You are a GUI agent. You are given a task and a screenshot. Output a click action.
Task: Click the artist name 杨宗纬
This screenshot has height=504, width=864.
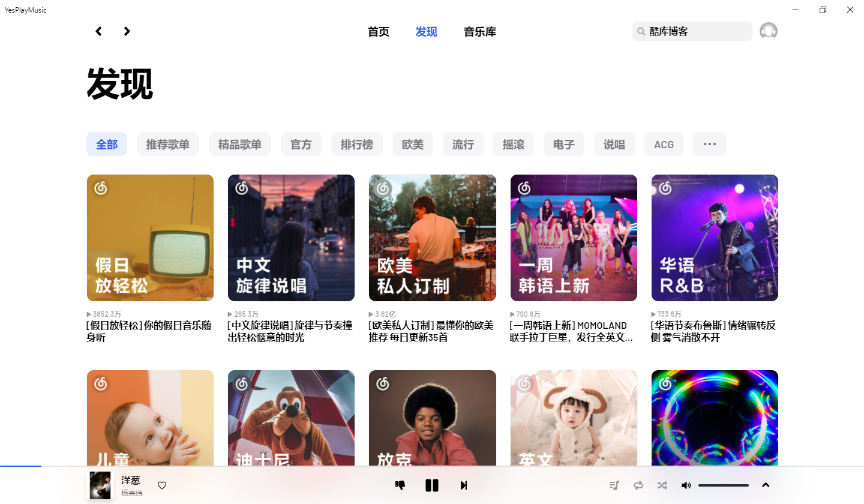click(x=132, y=493)
